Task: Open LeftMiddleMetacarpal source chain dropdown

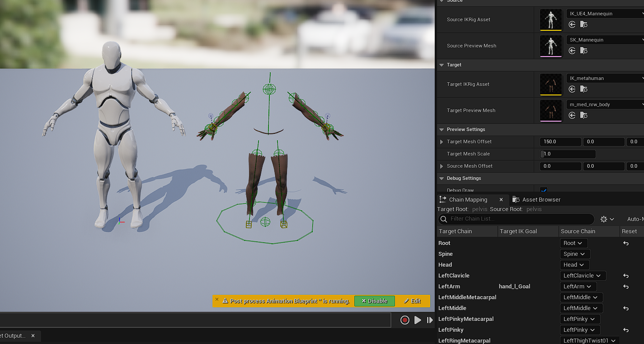Action: pyautogui.click(x=581, y=297)
